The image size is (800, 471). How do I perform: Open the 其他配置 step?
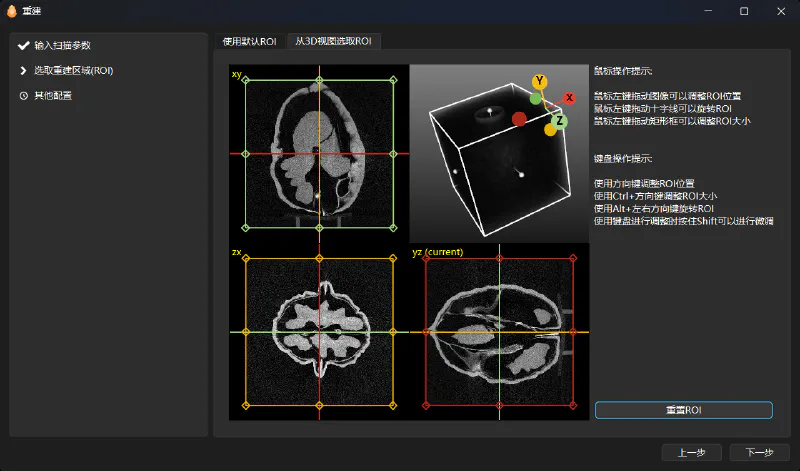click(x=52, y=96)
